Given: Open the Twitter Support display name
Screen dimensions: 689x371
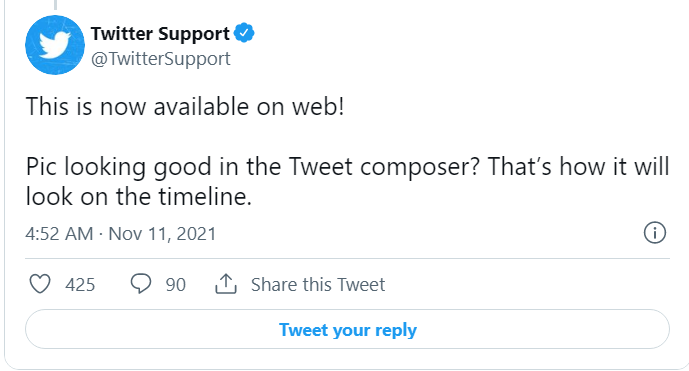Looking at the screenshot, I should pyautogui.click(x=160, y=33).
